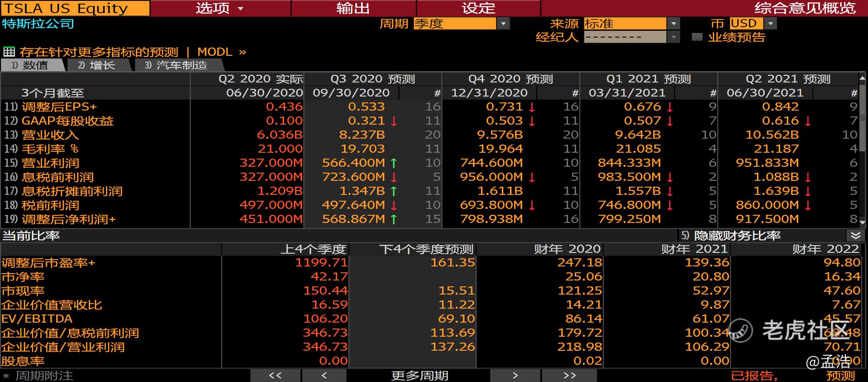This screenshot has height=382, width=868.
Task: Click the TSLA US Equity ticker field
Action: pos(75,8)
